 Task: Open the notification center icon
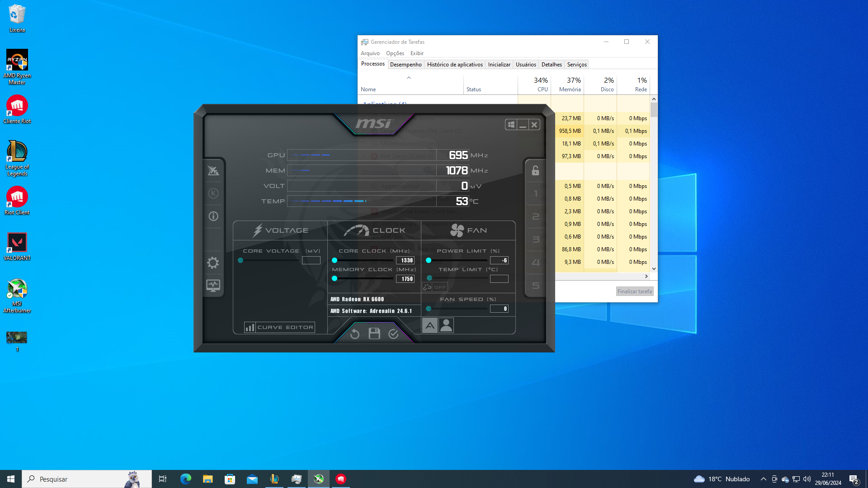pyautogui.click(x=854, y=479)
